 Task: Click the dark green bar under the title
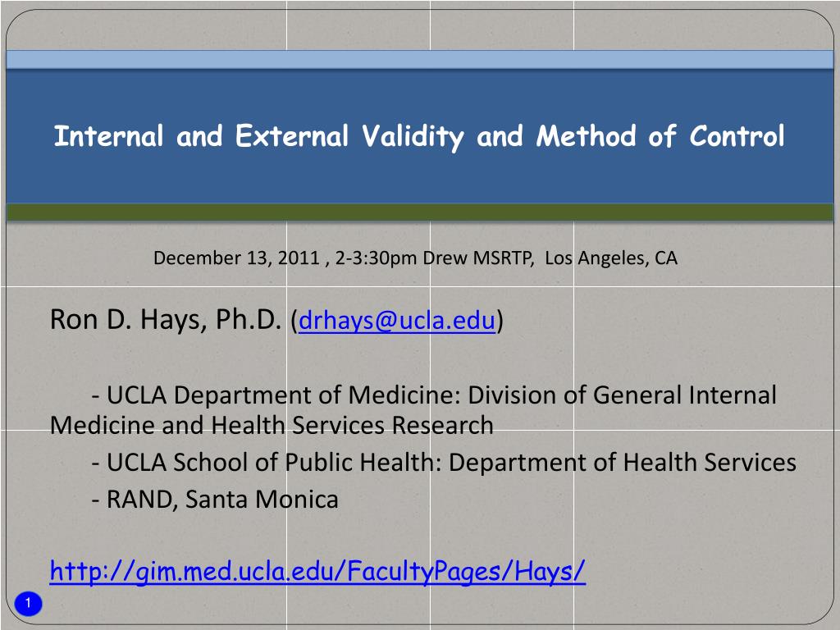[420, 212]
